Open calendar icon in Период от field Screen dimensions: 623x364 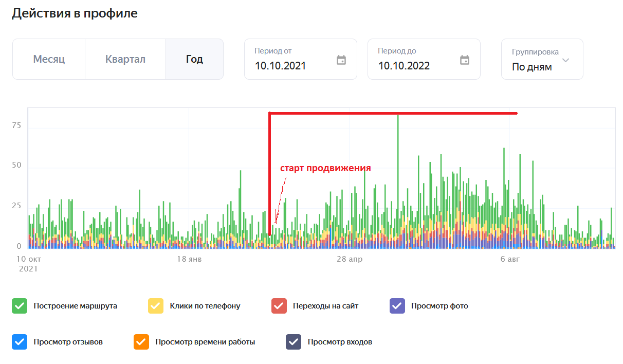click(x=341, y=60)
